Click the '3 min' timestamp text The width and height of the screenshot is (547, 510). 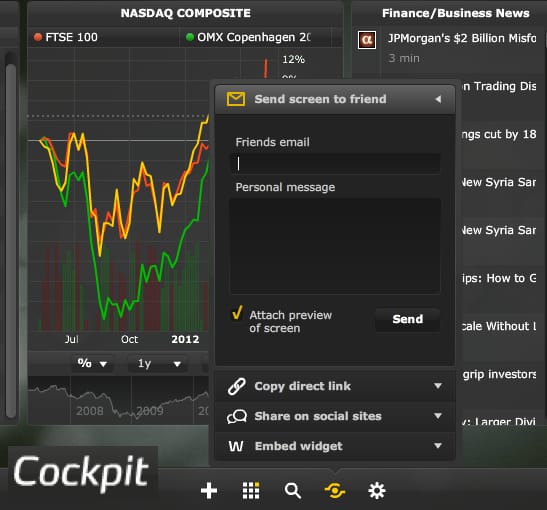point(404,58)
